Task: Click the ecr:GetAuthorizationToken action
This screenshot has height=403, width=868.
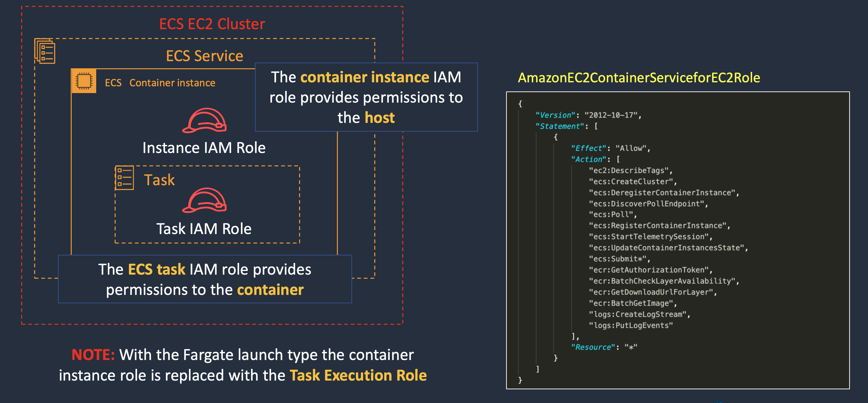Action: (x=651, y=270)
